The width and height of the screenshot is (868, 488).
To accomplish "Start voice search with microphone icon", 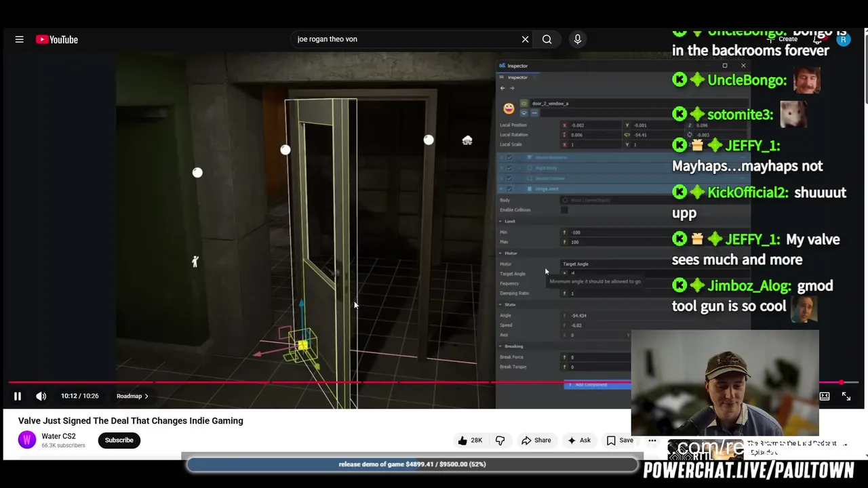I will tap(578, 39).
